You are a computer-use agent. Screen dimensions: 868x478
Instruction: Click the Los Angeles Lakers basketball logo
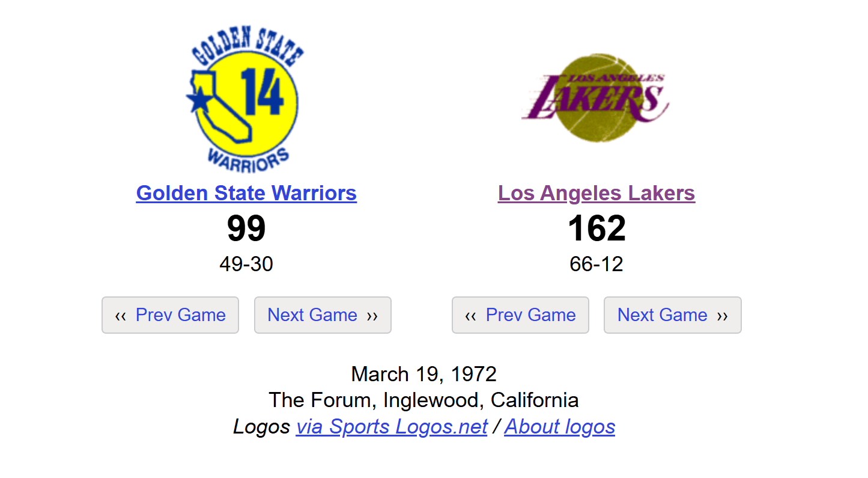595,98
